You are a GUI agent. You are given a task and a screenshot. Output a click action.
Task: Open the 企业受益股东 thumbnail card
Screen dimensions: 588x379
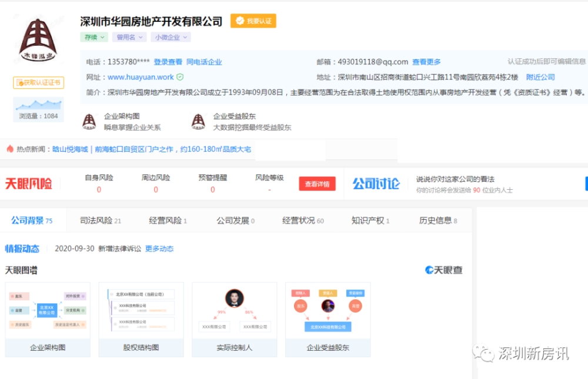(x=328, y=320)
